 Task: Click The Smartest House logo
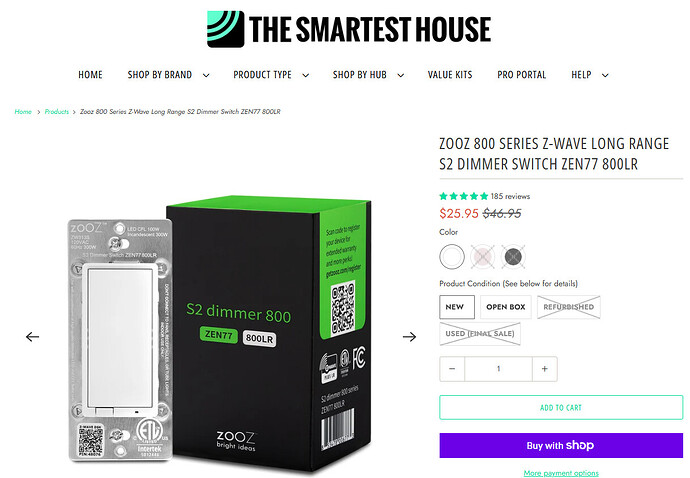click(x=349, y=29)
